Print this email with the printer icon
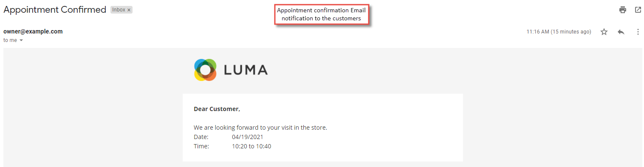 623,10
